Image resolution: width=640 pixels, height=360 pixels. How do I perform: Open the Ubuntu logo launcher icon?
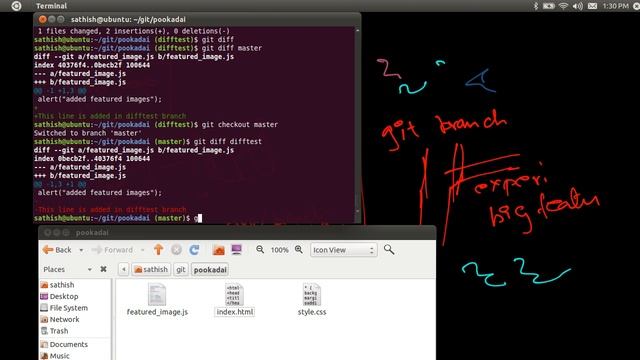click(16, 6)
